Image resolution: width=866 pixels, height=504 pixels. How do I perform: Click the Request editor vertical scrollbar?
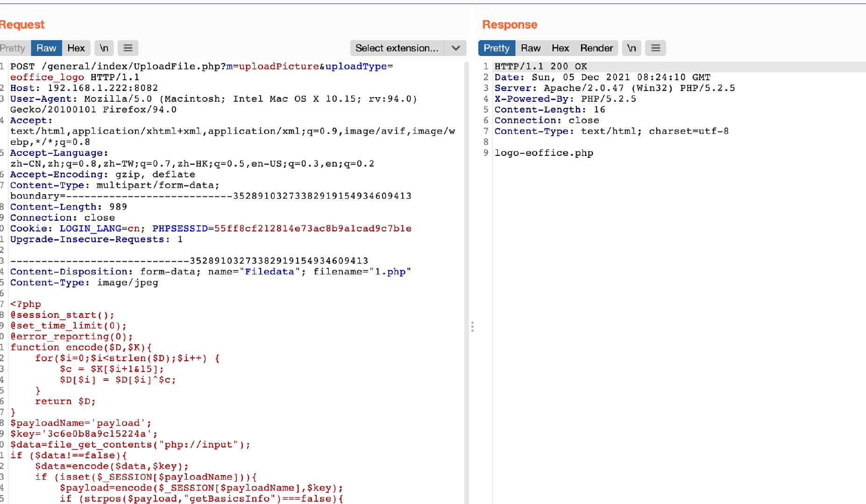pyautogui.click(x=466, y=282)
